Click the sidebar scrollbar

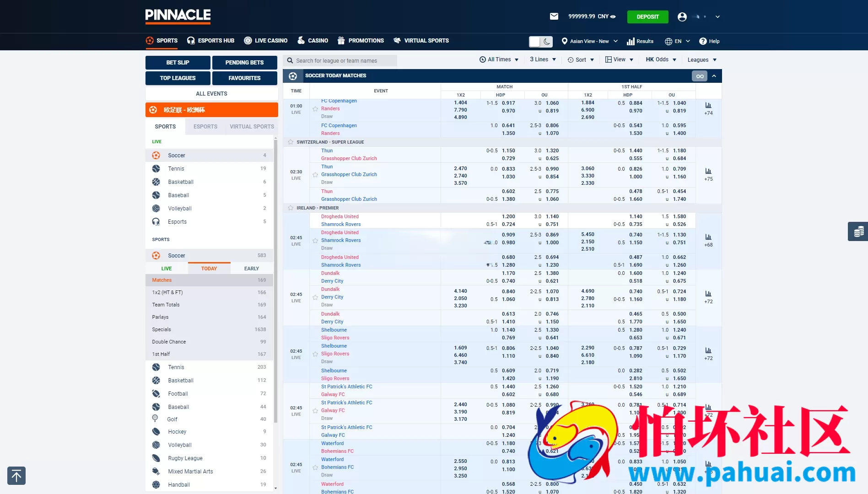[275, 281]
